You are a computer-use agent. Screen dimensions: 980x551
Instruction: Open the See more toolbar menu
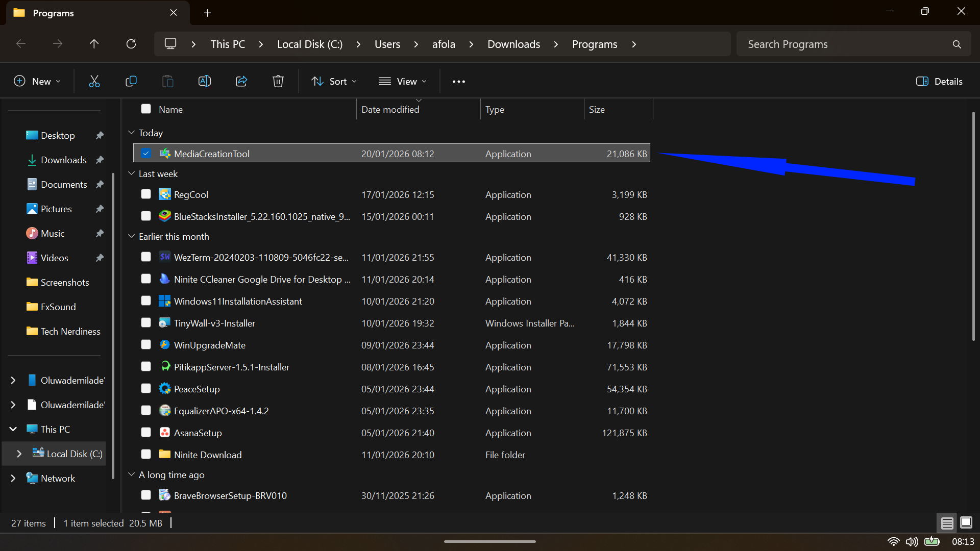coord(458,81)
